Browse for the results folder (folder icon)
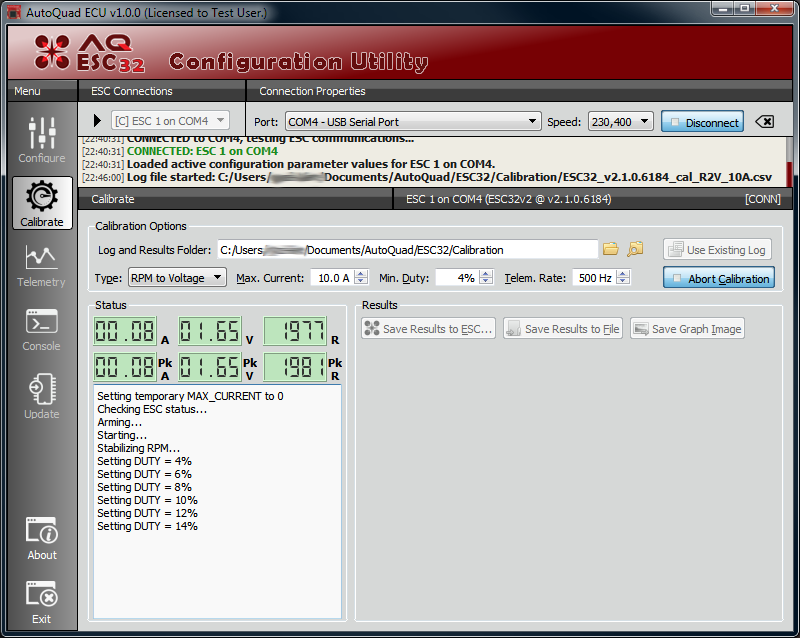This screenshot has width=800, height=638. (x=611, y=249)
